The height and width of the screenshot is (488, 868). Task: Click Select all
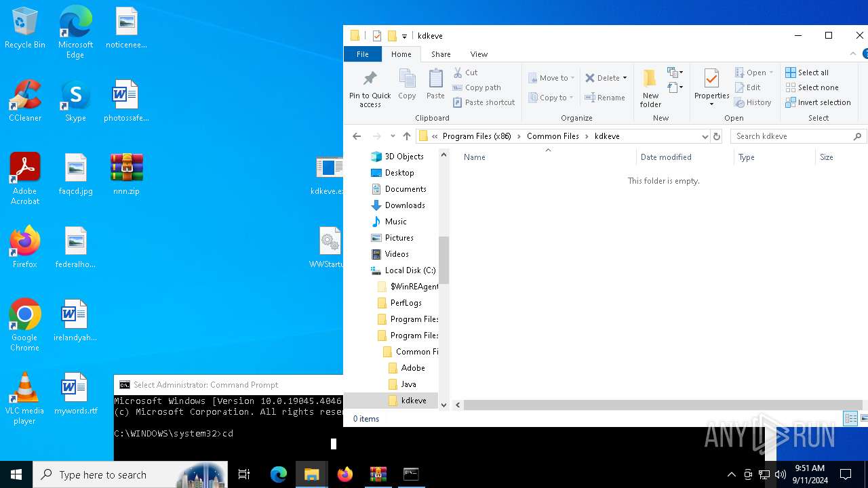click(807, 73)
